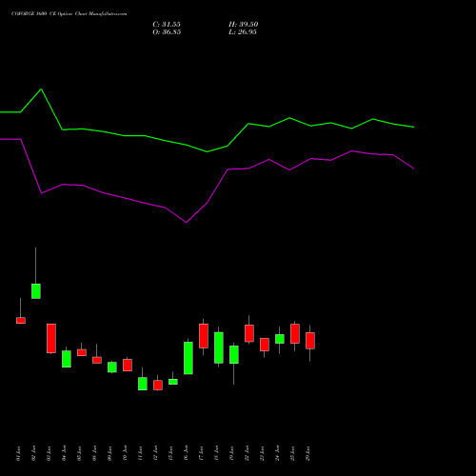The height and width of the screenshot is (476, 476).
Task: Click the tall green candlestick above date 16
Action: click(x=188, y=358)
